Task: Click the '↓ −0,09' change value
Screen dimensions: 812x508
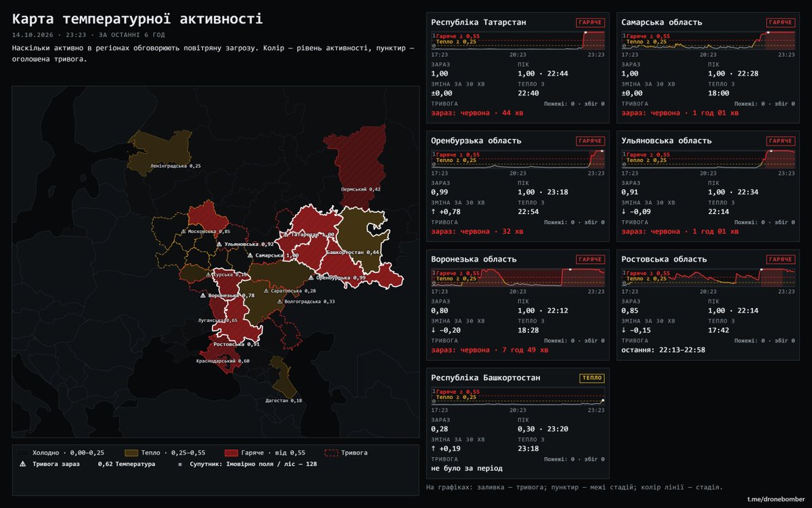Action: (x=635, y=212)
